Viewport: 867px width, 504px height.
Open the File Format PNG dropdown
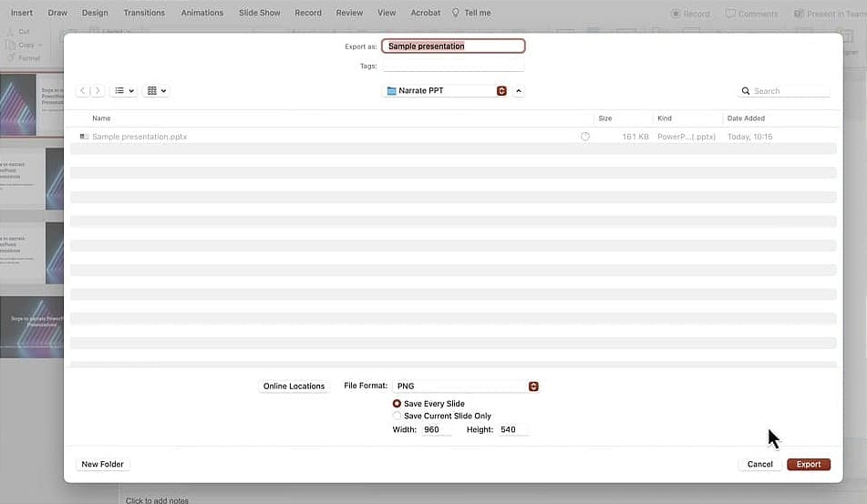click(x=466, y=386)
